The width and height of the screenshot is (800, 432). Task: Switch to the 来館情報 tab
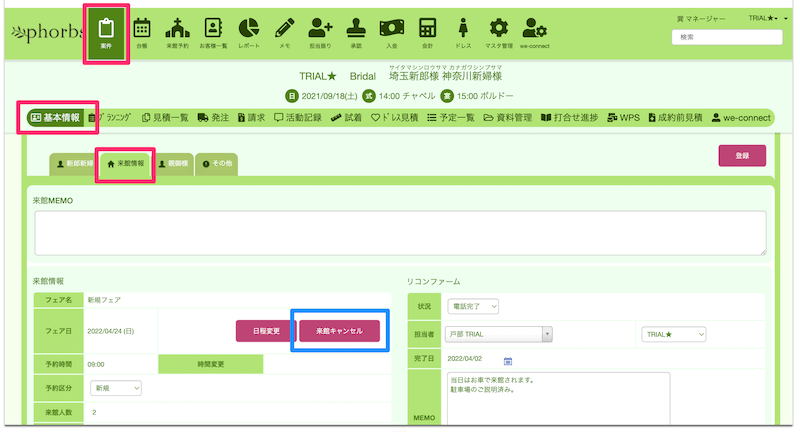pyautogui.click(x=126, y=164)
